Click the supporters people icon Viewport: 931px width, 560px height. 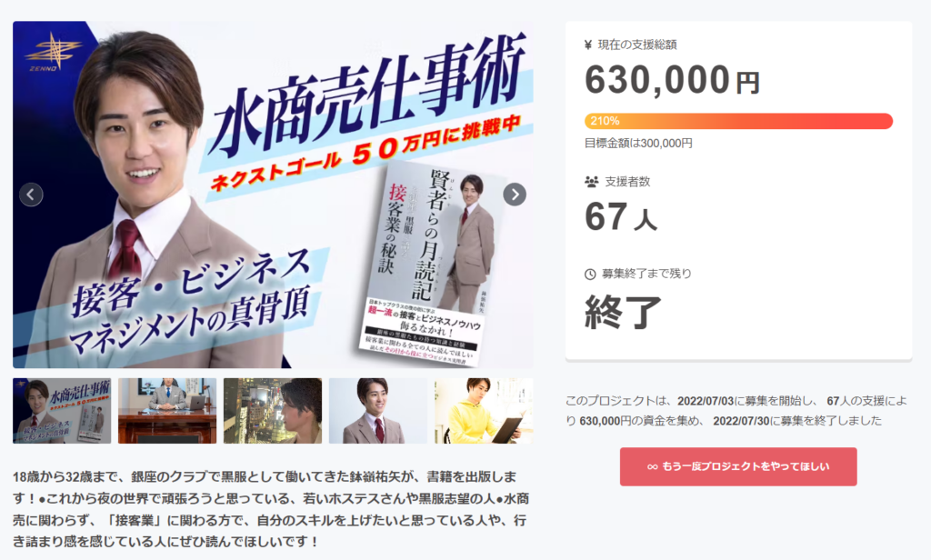pos(591,182)
